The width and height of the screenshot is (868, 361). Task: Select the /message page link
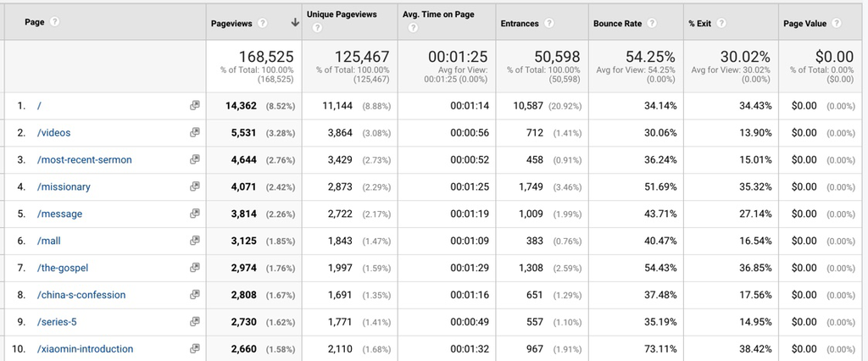pos(59,214)
